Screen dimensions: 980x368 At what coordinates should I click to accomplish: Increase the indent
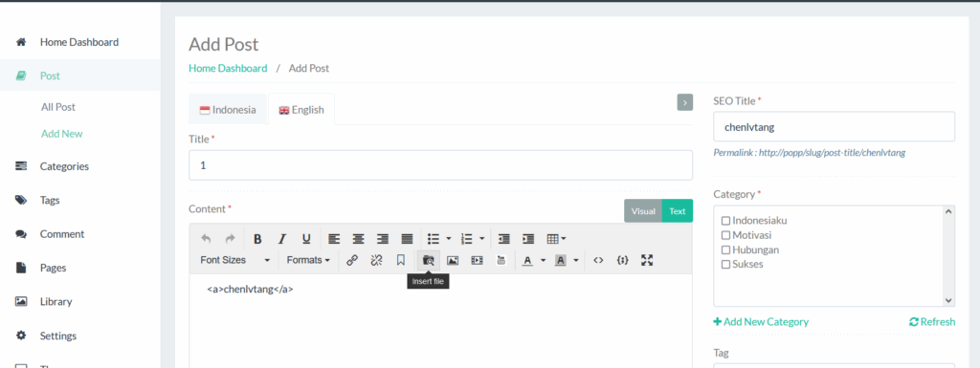tap(528, 239)
